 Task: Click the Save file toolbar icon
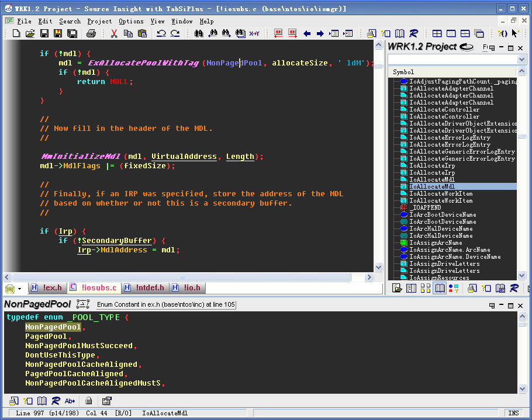pos(44,33)
